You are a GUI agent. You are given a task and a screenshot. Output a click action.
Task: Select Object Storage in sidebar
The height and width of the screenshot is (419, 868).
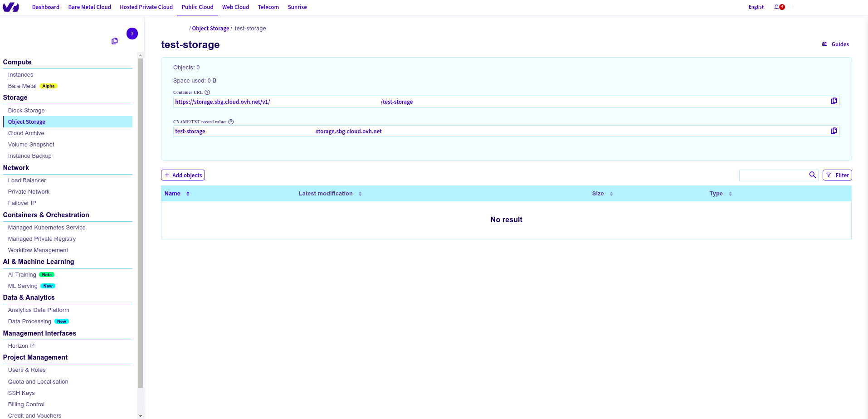pos(68,122)
